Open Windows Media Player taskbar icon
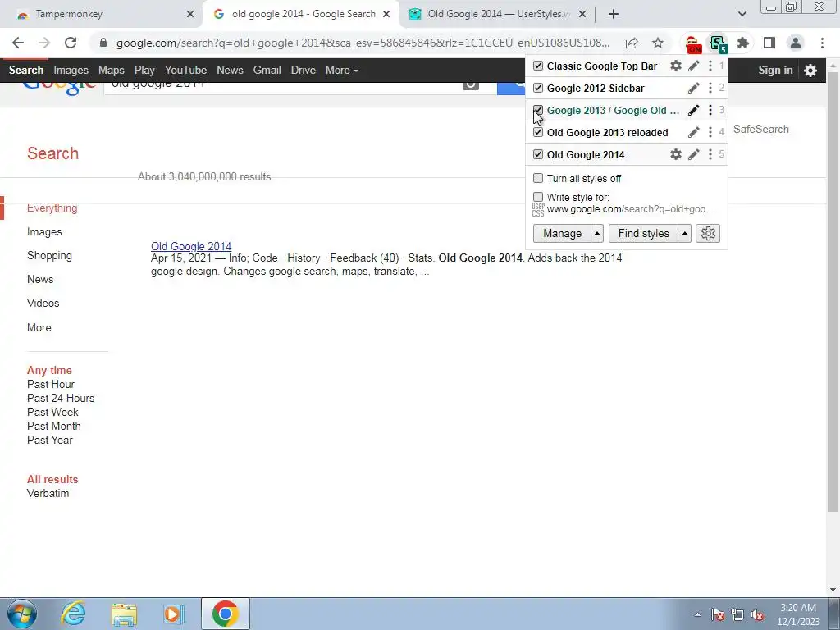This screenshot has height=630, width=840. pos(174,614)
